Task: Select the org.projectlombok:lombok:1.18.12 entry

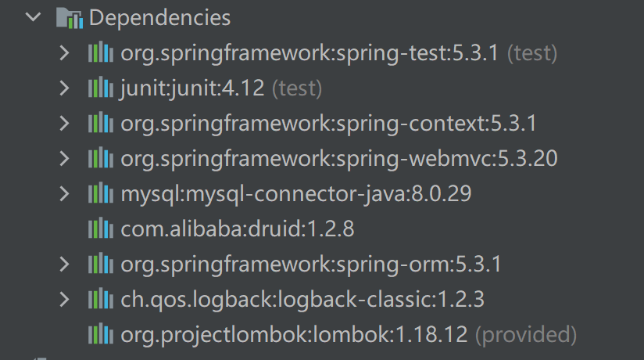Action: 349,334
